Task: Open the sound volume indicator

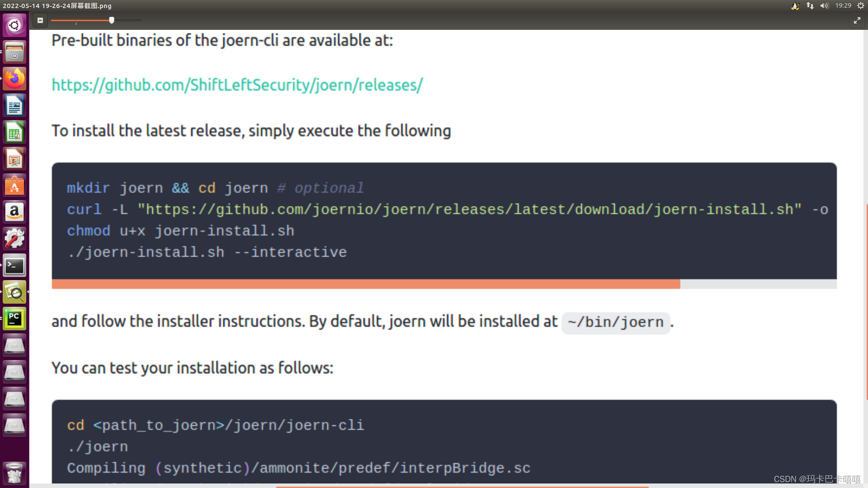Action: (824, 5)
